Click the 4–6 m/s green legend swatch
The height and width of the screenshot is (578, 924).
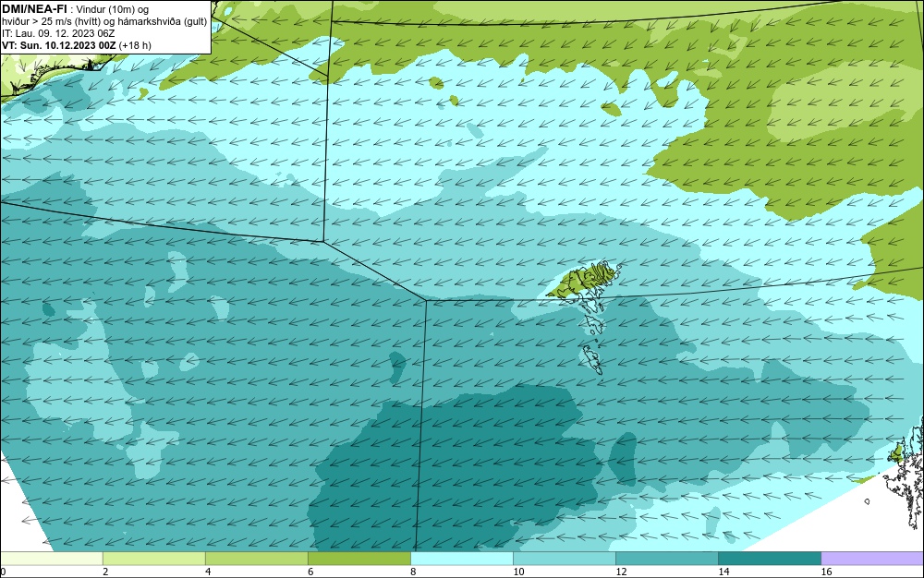click(x=256, y=559)
